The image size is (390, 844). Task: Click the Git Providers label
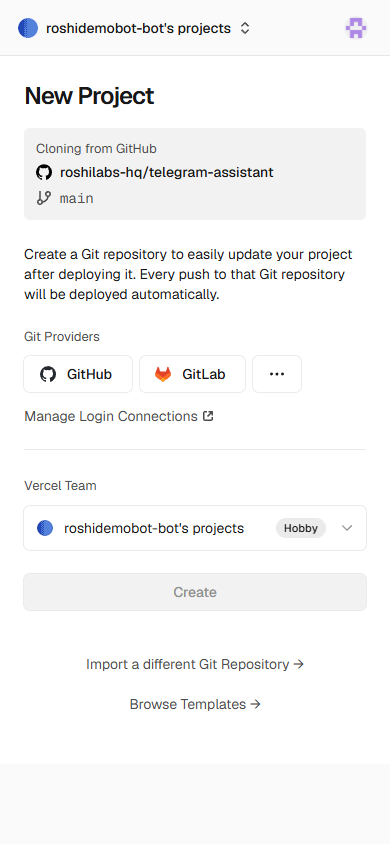click(62, 337)
